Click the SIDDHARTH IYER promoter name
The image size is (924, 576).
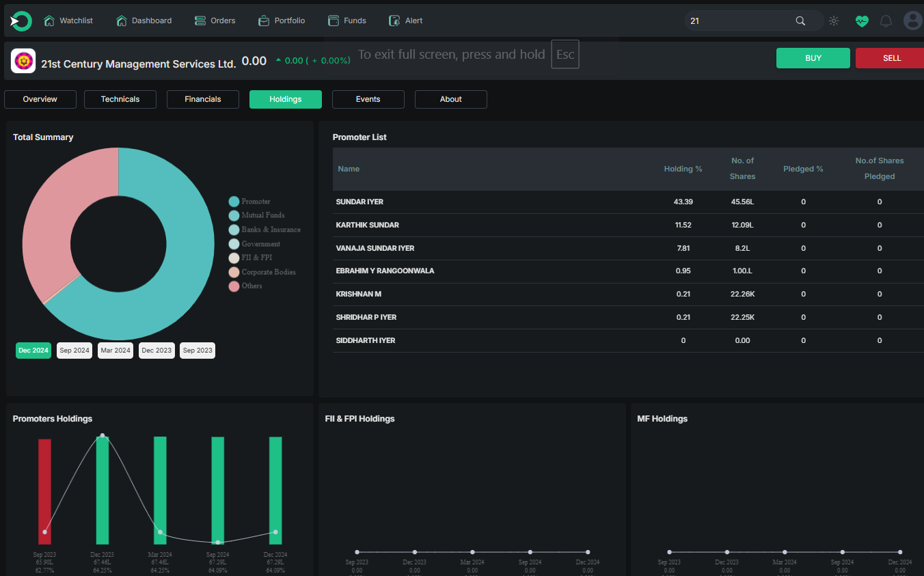tap(366, 340)
